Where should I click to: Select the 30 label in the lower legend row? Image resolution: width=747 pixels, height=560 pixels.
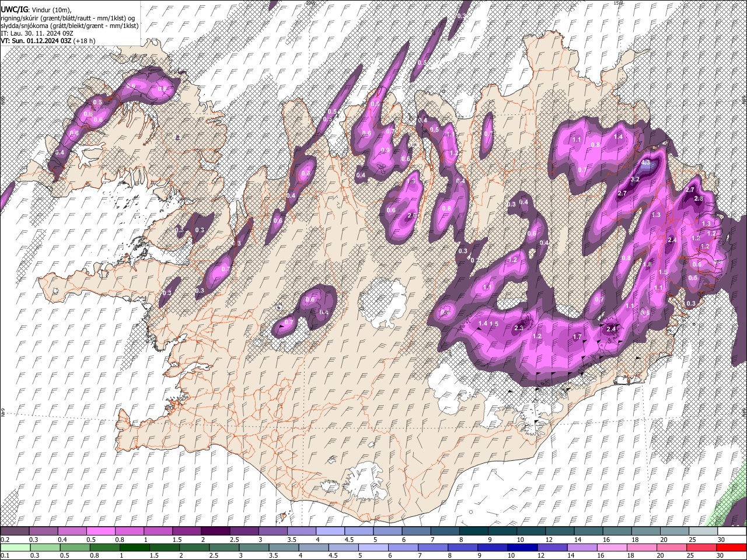pos(719,556)
